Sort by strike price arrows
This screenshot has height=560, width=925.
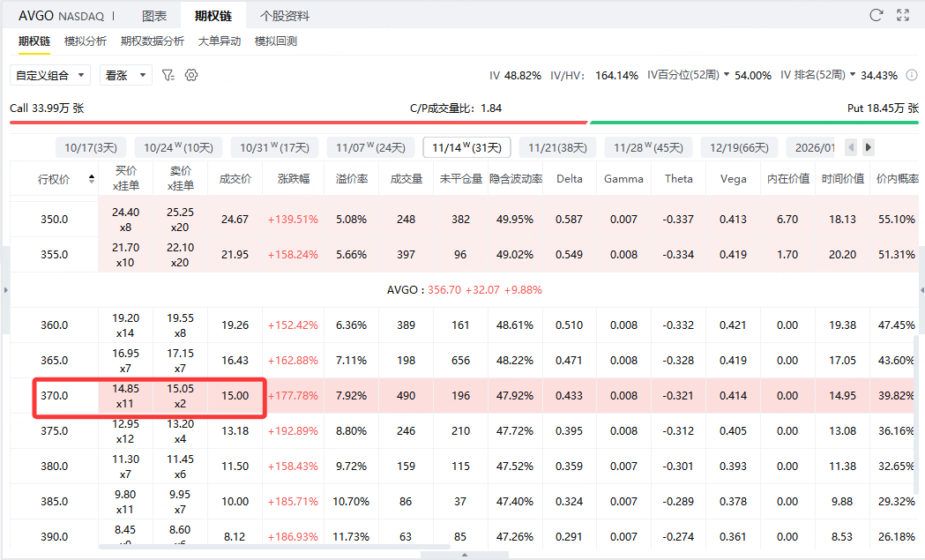click(92, 179)
